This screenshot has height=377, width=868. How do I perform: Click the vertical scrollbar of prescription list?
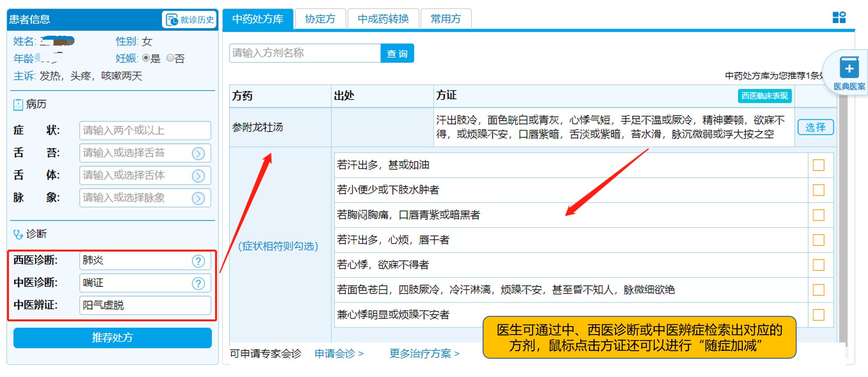tap(842, 223)
